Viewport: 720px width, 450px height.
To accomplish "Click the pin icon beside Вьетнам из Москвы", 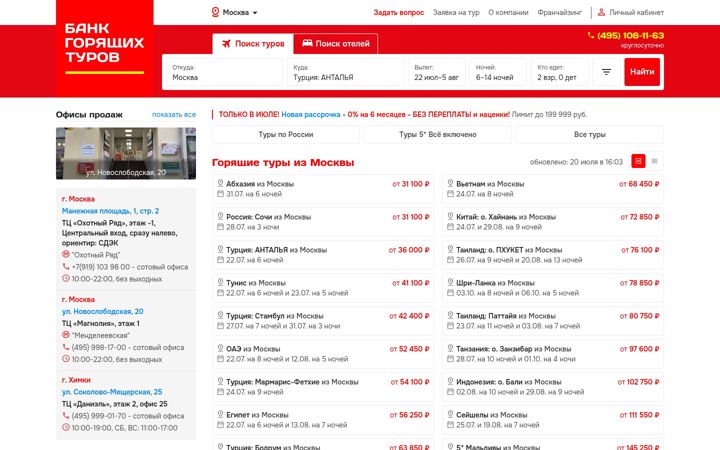I will [450, 183].
